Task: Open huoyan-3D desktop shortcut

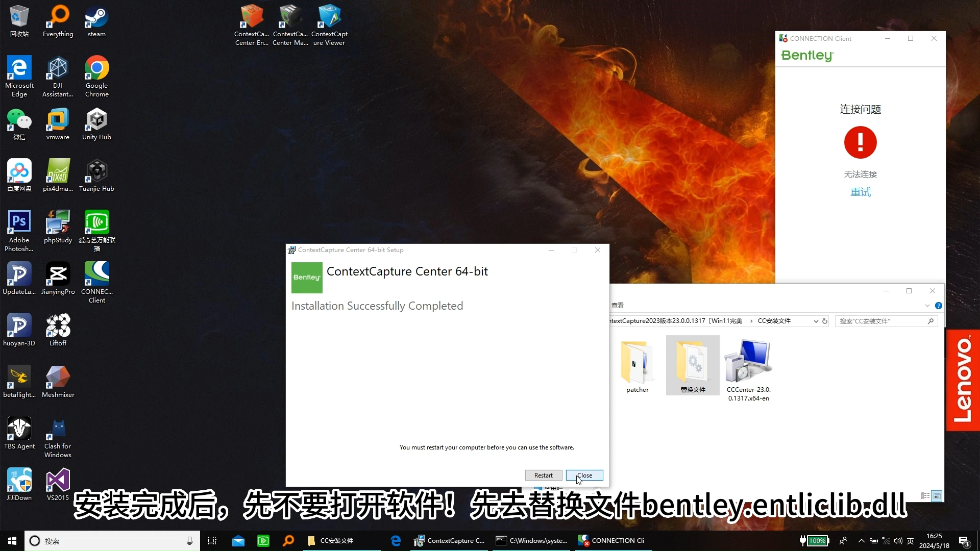Action: click(x=19, y=330)
